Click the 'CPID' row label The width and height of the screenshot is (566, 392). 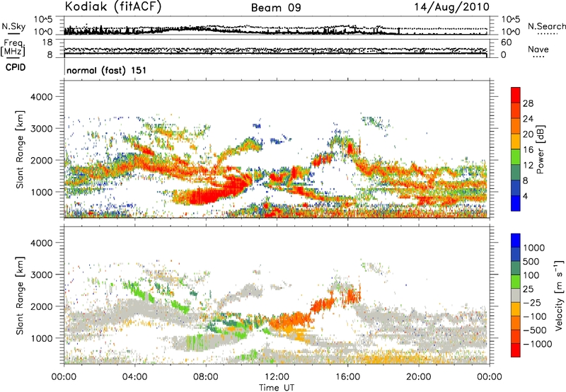16,67
